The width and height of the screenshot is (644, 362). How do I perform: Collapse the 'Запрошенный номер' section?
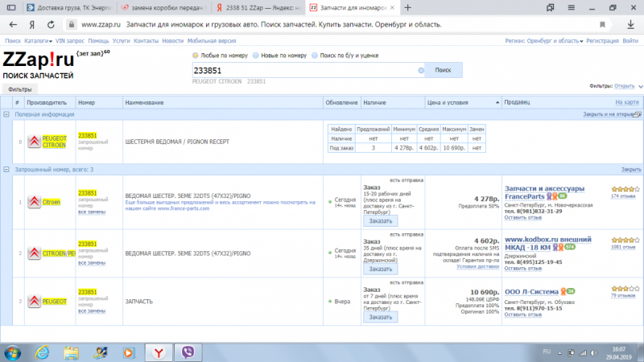click(x=7, y=170)
